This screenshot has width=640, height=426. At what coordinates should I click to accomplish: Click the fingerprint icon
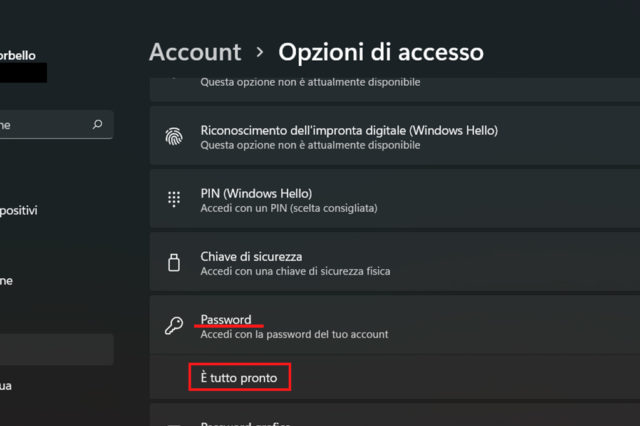172,137
